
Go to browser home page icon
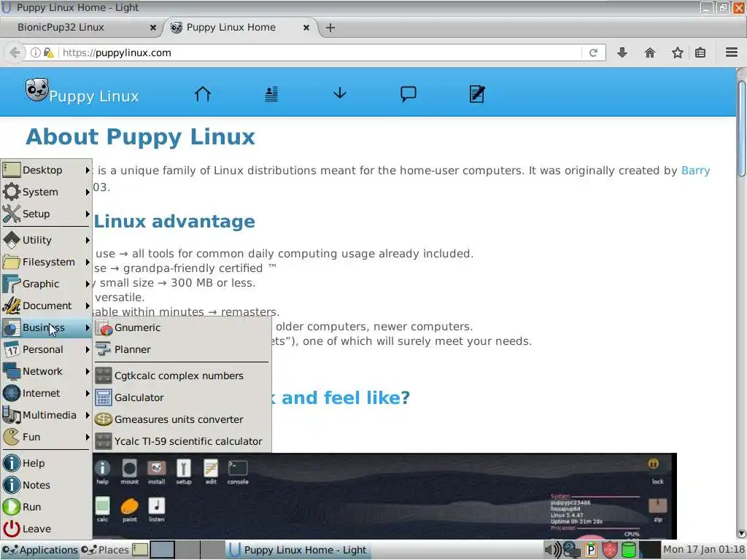tap(650, 52)
